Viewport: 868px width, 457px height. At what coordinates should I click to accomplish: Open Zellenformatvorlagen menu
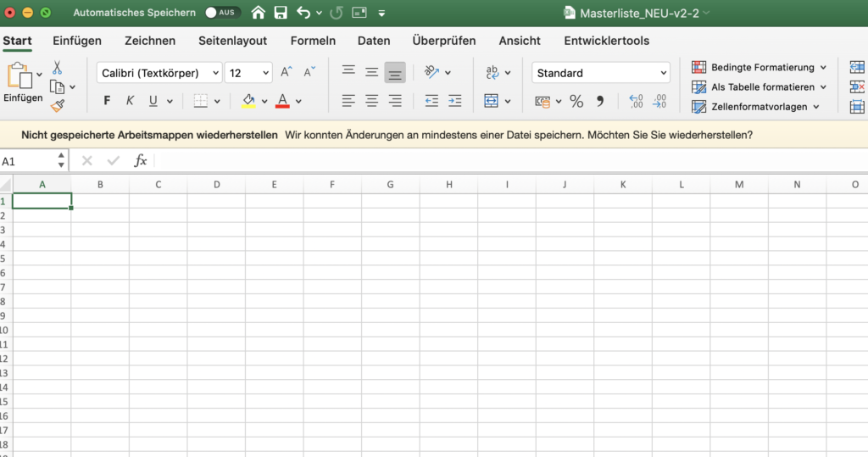[755, 106]
